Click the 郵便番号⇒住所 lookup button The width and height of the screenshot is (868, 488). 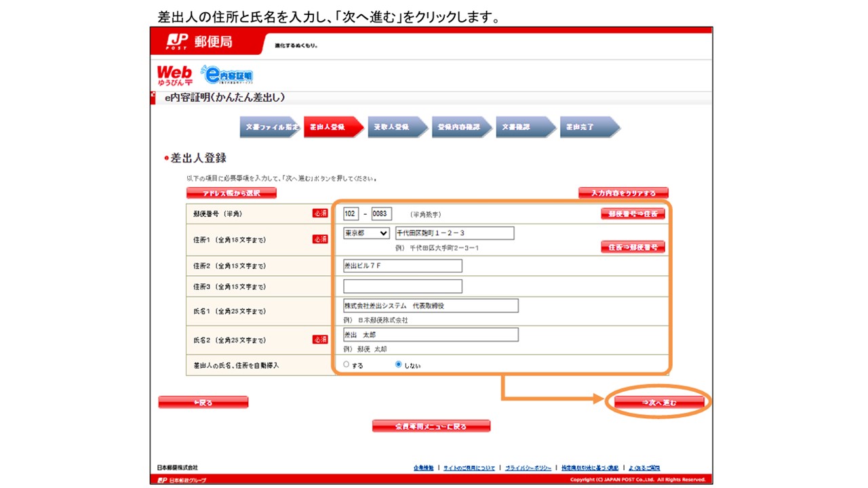tap(633, 213)
